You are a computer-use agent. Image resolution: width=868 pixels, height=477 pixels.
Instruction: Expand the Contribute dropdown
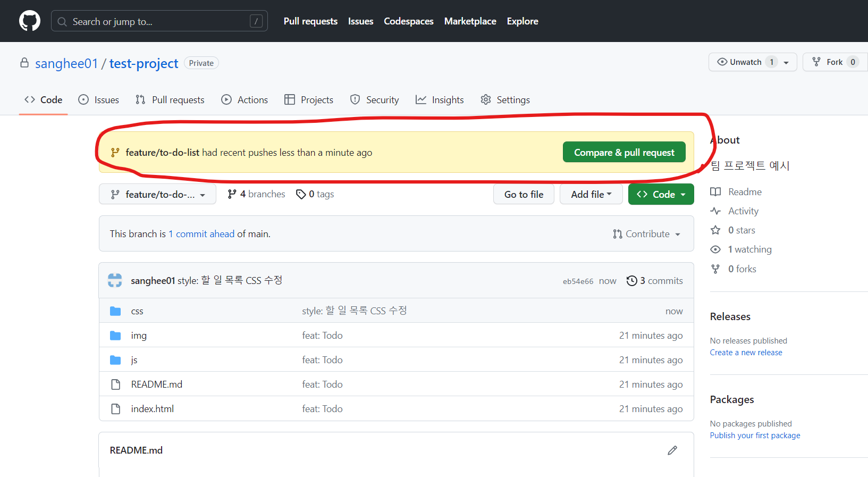(x=646, y=234)
